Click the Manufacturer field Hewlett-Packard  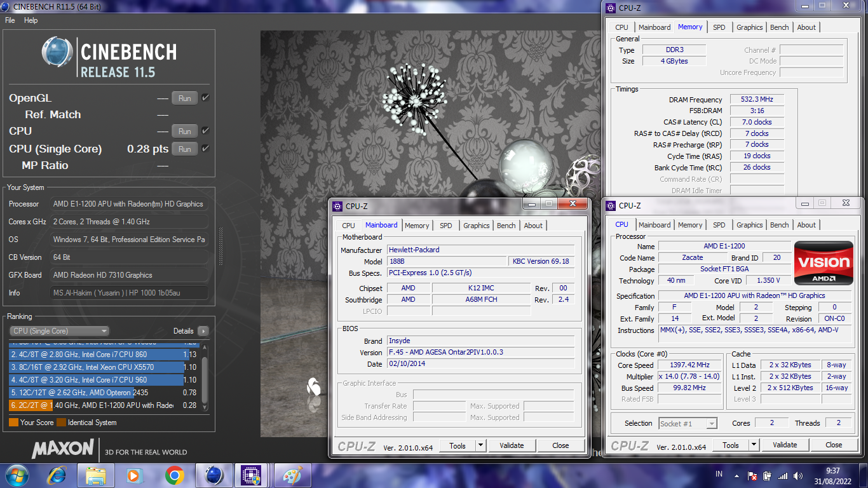(x=480, y=250)
